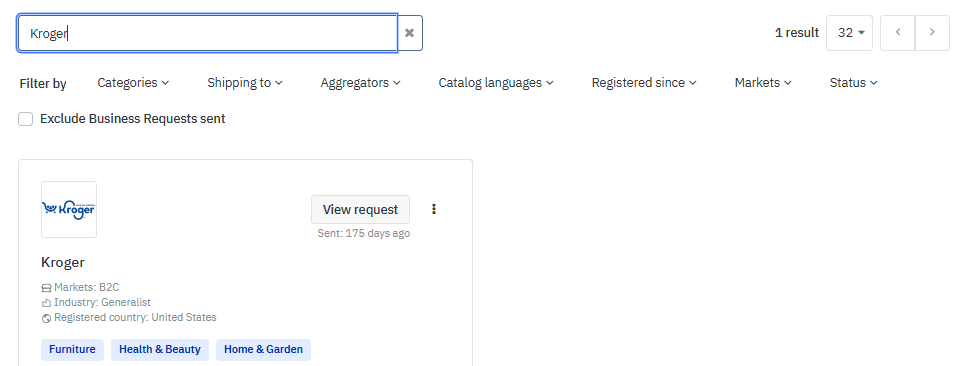
Task: Click into the Kroger search field
Action: click(208, 33)
